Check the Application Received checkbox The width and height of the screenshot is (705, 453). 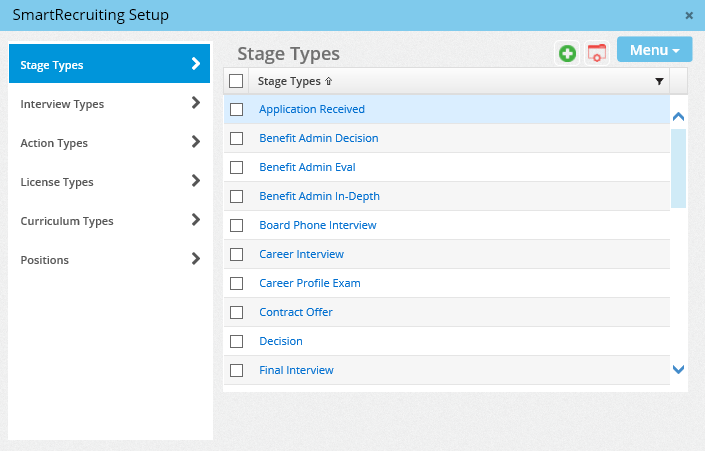tap(237, 109)
